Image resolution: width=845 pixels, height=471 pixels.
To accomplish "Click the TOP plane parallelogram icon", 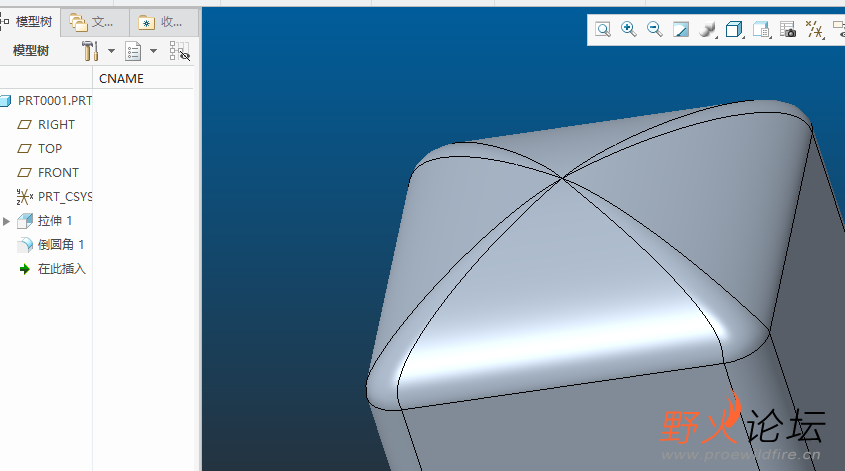I will [24, 148].
